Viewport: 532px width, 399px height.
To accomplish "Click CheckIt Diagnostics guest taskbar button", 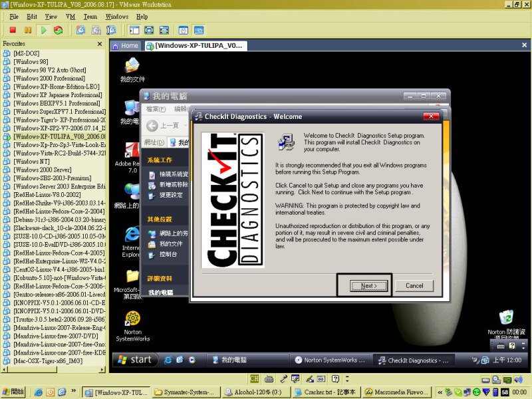I will 414,360.
